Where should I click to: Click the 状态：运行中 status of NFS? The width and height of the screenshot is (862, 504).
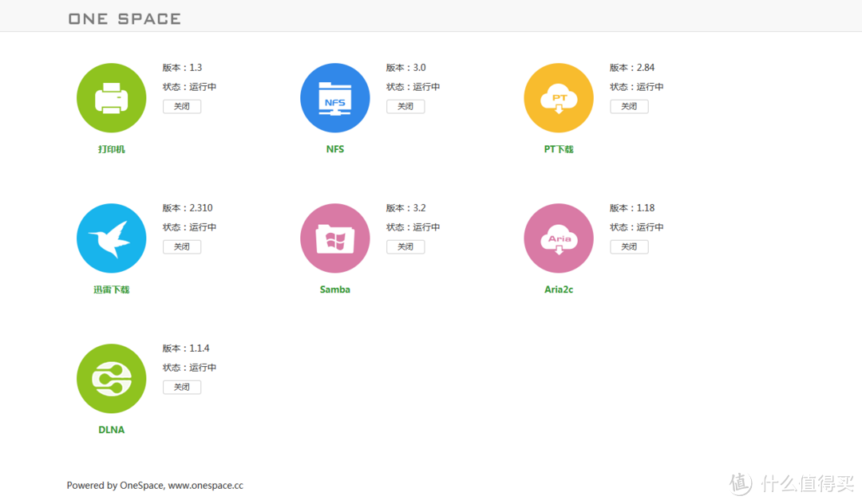click(413, 87)
